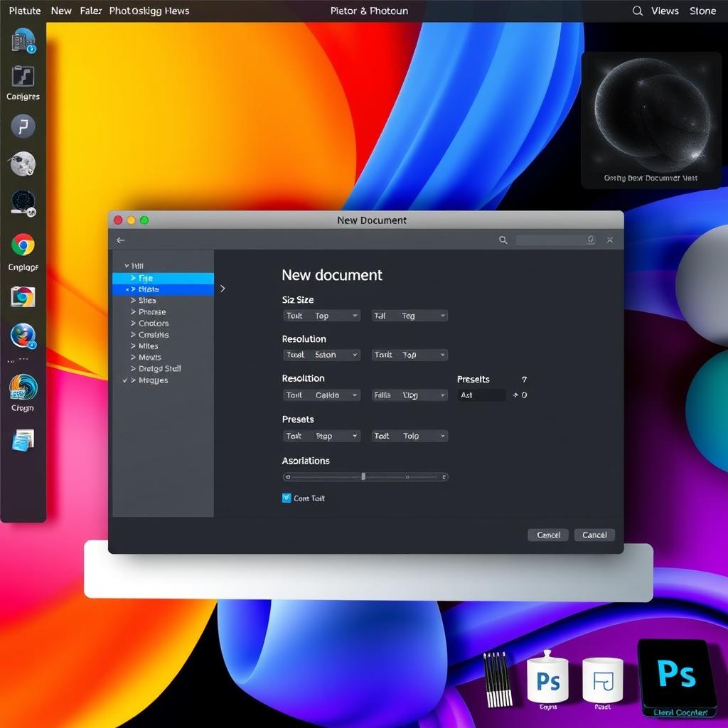
Task: Open the Photoskigg Hews menu
Action: click(149, 11)
